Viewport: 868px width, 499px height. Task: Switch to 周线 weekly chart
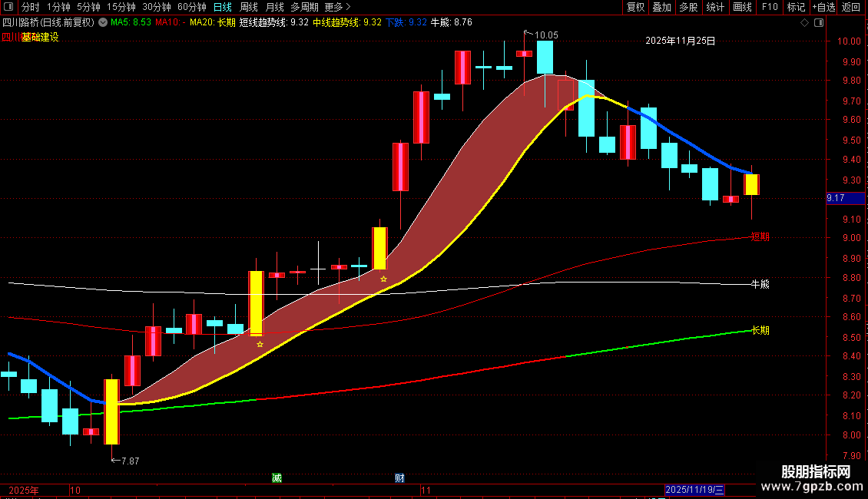pos(249,7)
